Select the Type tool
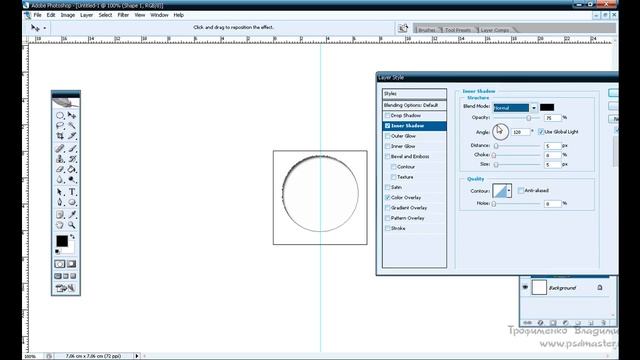640x360 pixels. [x=72, y=192]
